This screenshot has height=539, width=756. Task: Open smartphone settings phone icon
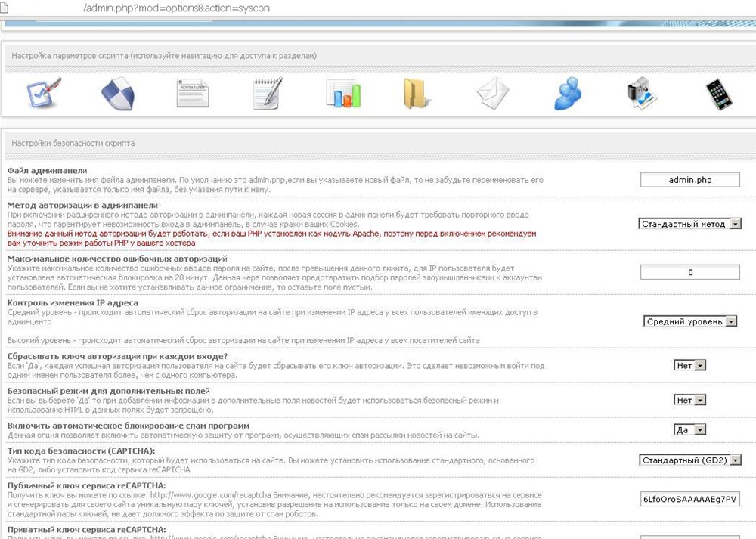click(719, 94)
